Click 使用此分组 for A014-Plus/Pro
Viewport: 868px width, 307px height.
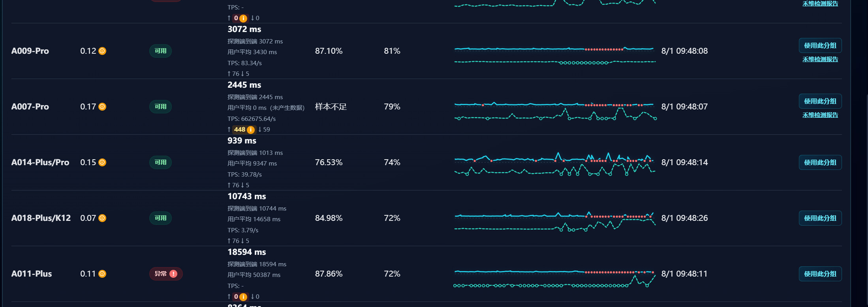(x=820, y=162)
